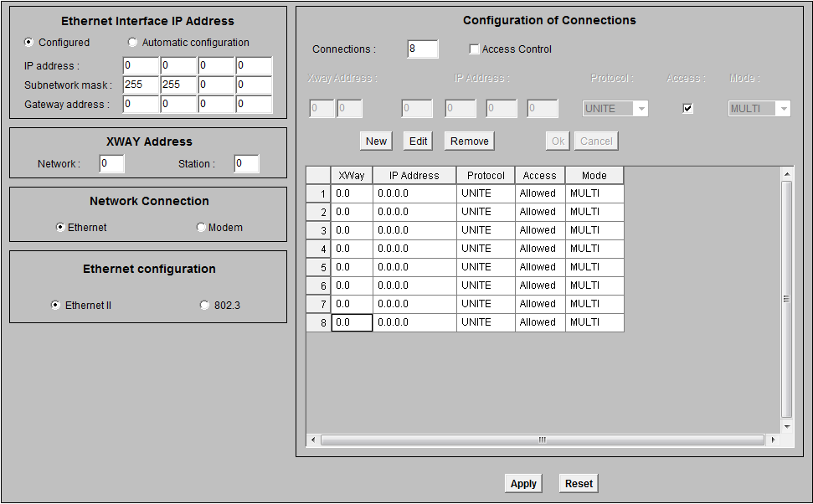Click the Reset button
Screen dimensions: 813x504
click(579, 484)
